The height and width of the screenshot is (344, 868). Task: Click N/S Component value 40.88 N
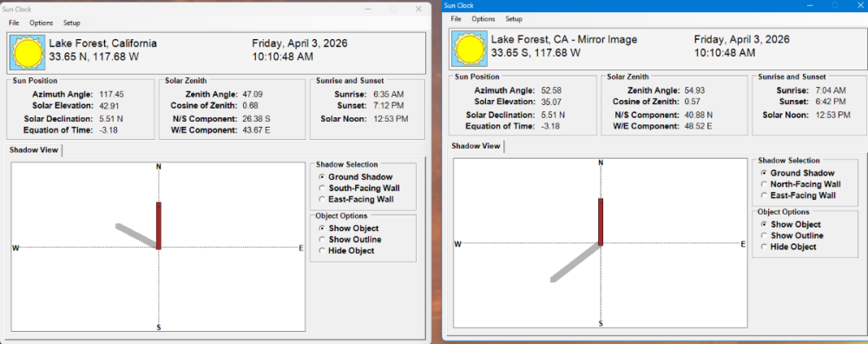698,115
